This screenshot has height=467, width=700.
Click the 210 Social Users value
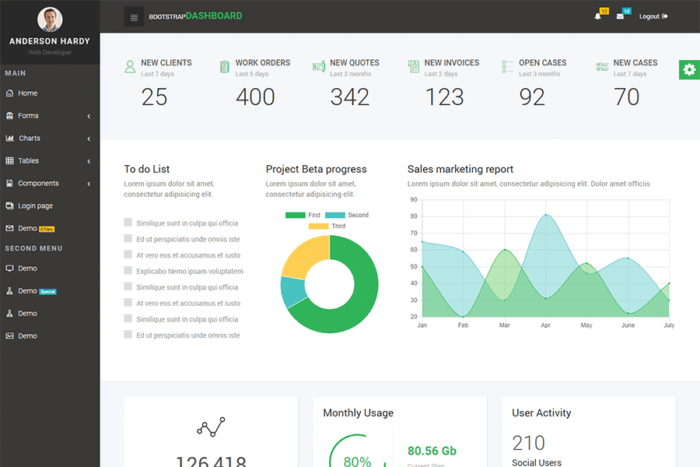tap(529, 443)
